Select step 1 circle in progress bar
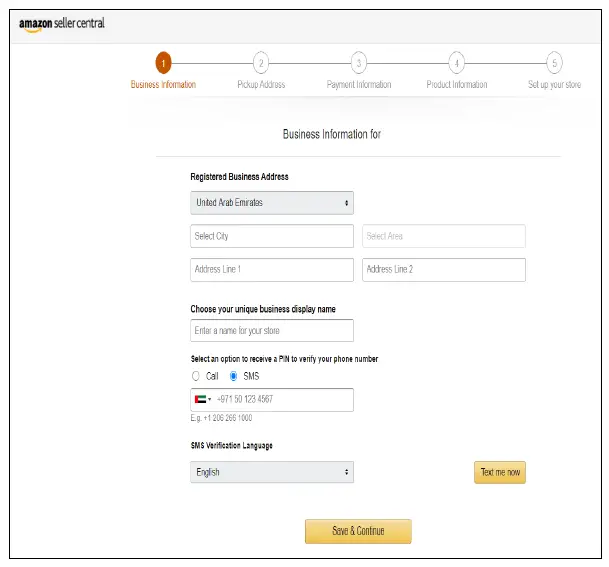This screenshot has width=609, height=567. point(163,63)
